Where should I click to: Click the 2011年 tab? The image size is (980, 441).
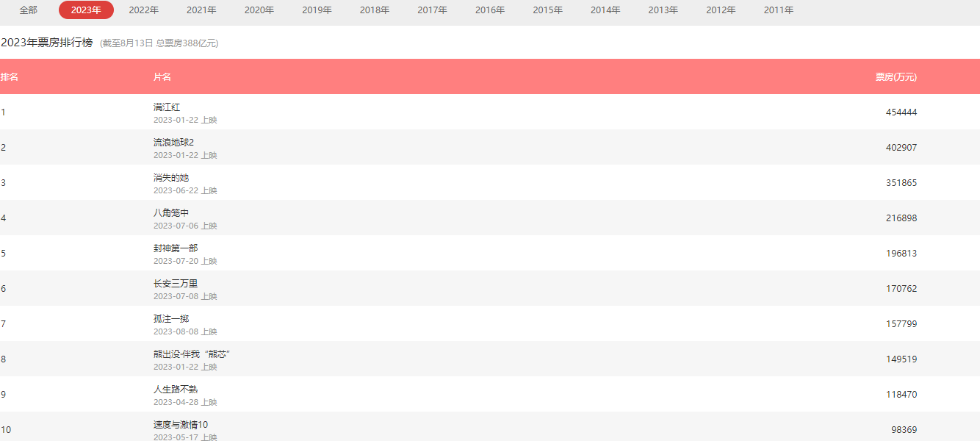click(779, 10)
